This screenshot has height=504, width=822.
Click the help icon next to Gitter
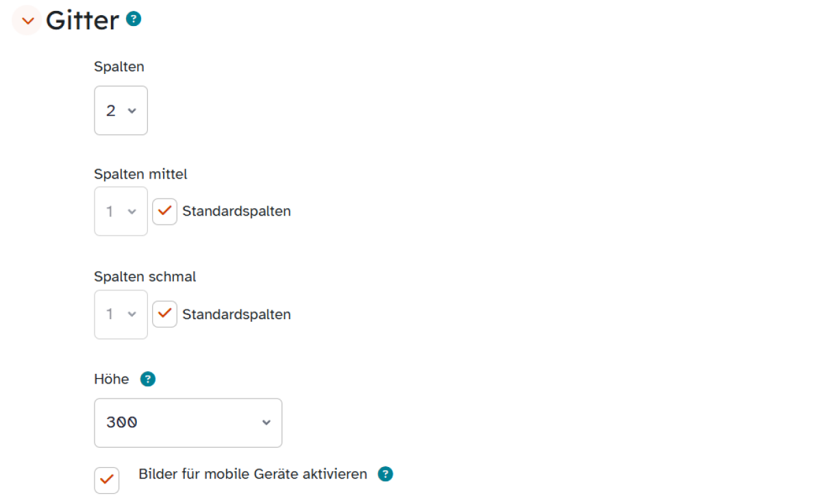coord(134,20)
